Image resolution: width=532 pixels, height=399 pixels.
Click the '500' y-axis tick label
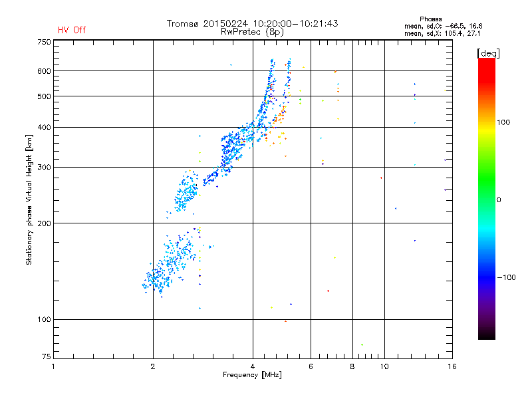point(44,96)
